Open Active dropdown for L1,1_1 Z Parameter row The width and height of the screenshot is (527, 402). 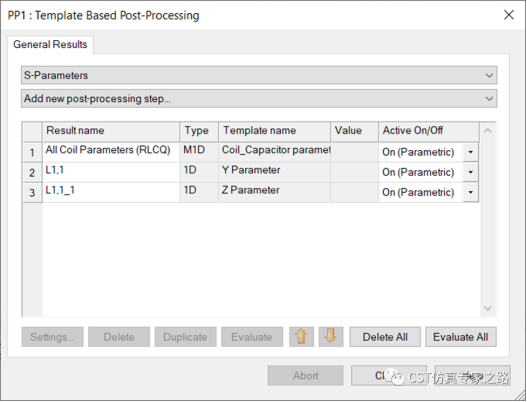click(471, 192)
